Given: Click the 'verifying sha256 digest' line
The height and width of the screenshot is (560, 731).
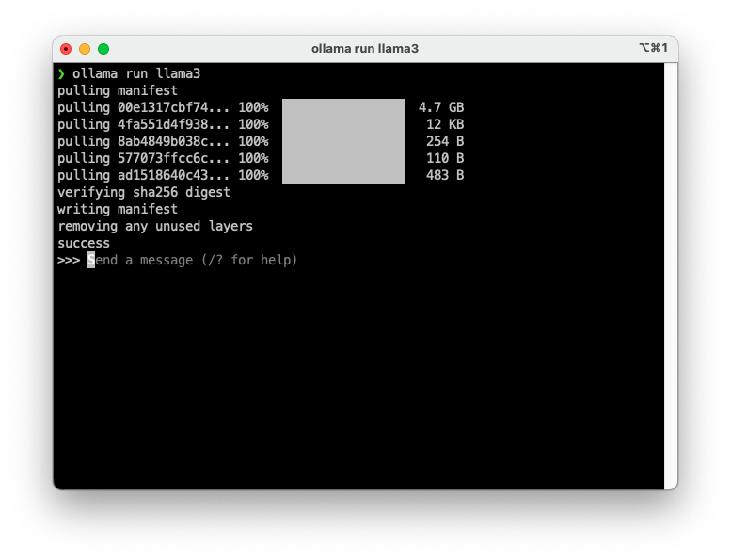Looking at the screenshot, I should pos(144,192).
